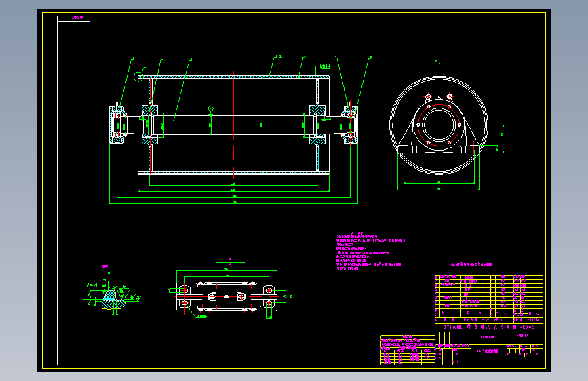Click the revision table beside the title block
588x381 pixels.
(x=408, y=350)
